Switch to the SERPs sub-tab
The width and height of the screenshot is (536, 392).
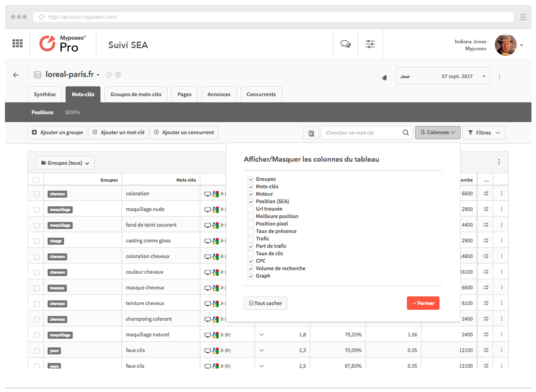[72, 112]
